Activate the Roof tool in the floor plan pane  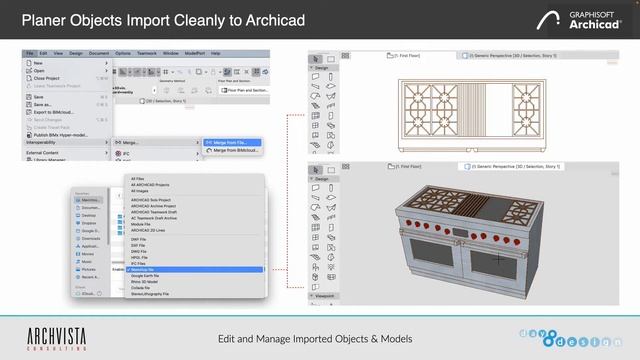[315, 96]
